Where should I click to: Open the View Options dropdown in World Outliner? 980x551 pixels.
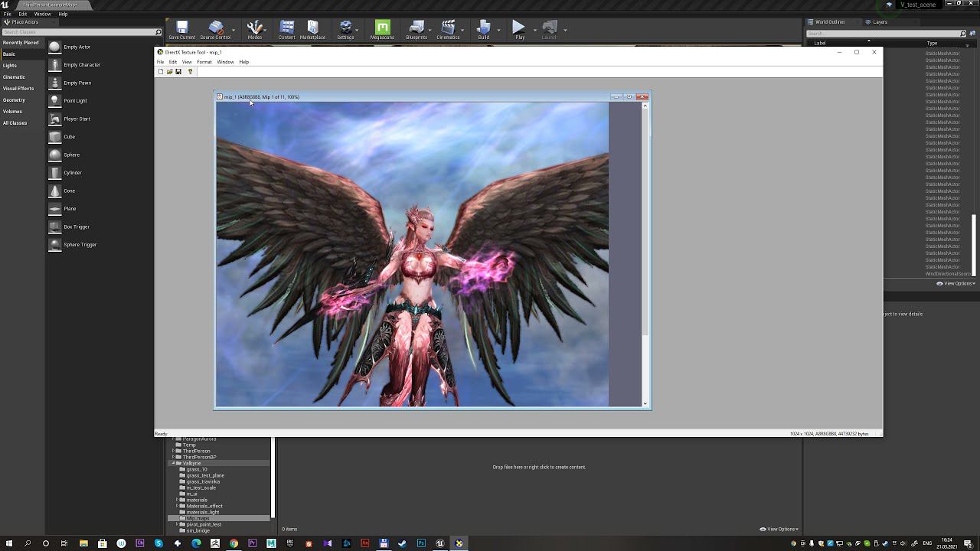click(955, 283)
